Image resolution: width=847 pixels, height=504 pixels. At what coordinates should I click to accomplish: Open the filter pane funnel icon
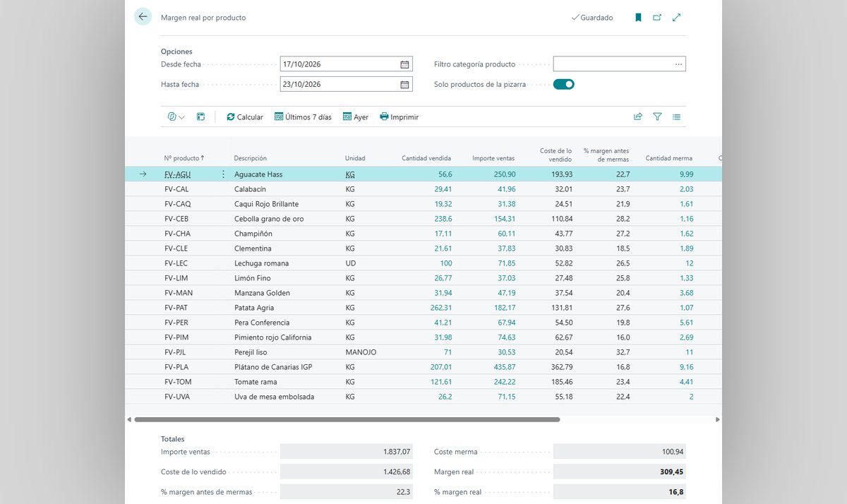click(x=658, y=117)
